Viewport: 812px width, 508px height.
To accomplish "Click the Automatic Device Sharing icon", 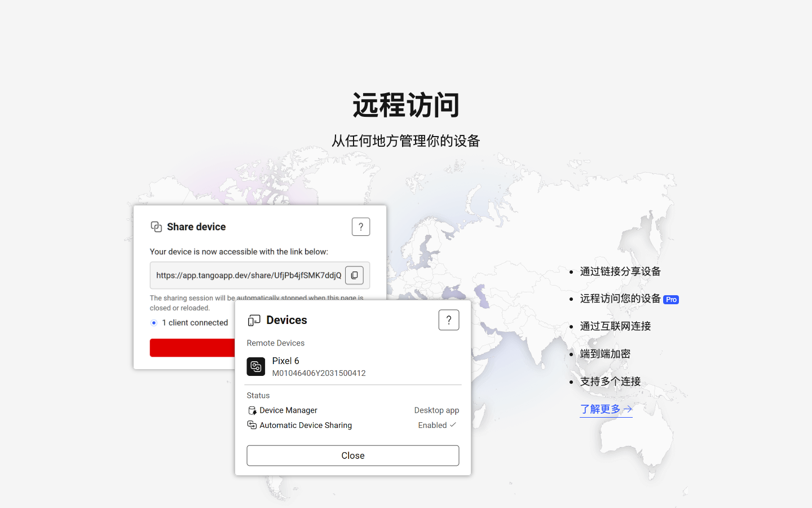I will pyautogui.click(x=252, y=425).
